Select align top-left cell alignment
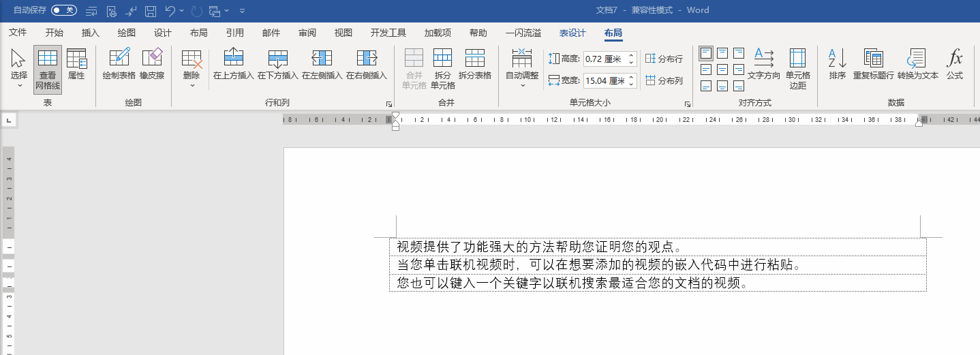The height and width of the screenshot is (355, 980). point(706,53)
